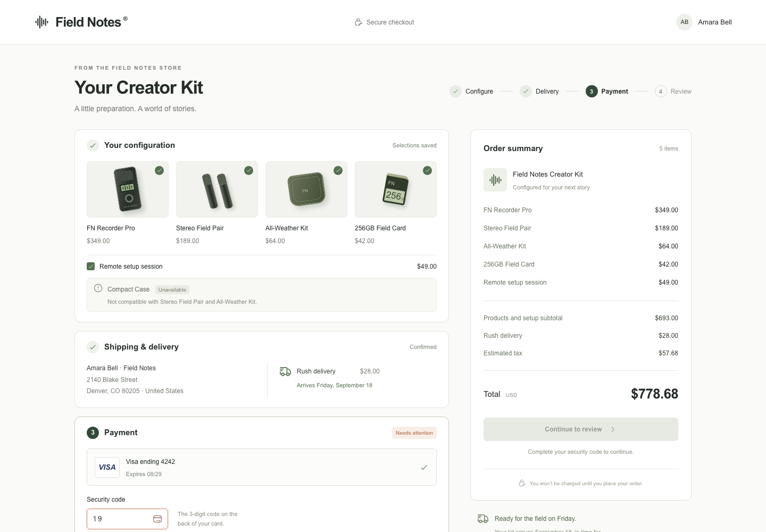Go to the Delivery step
The image size is (766, 532).
[x=539, y=92]
